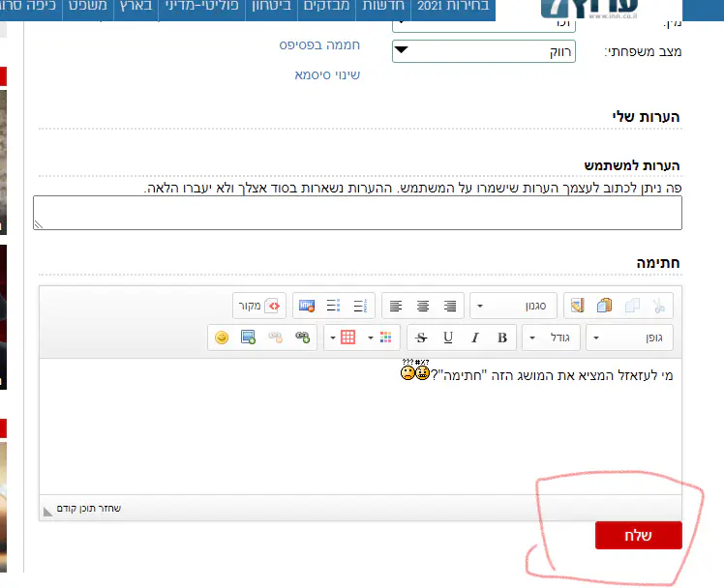The height and width of the screenshot is (588, 724).
Task: Toggle italic text formatting
Action: (x=474, y=338)
